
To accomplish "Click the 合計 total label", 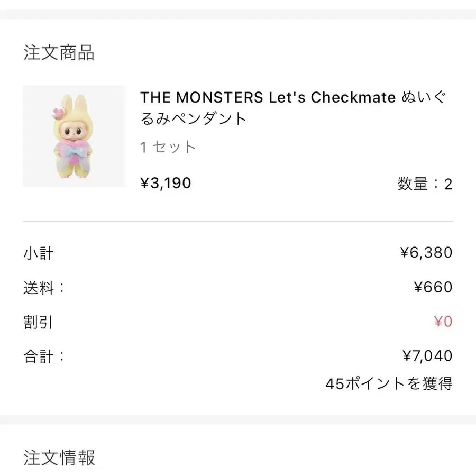I will (x=42, y=356).
